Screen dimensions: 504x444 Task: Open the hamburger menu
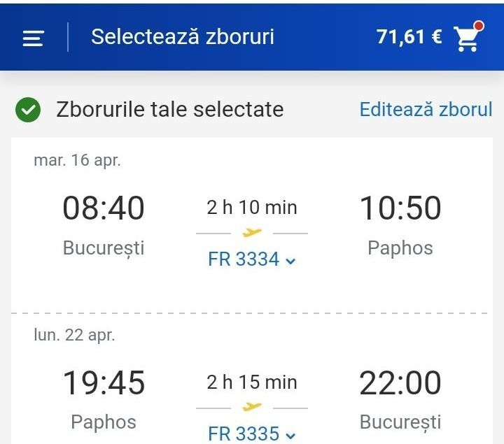[33, 38]
